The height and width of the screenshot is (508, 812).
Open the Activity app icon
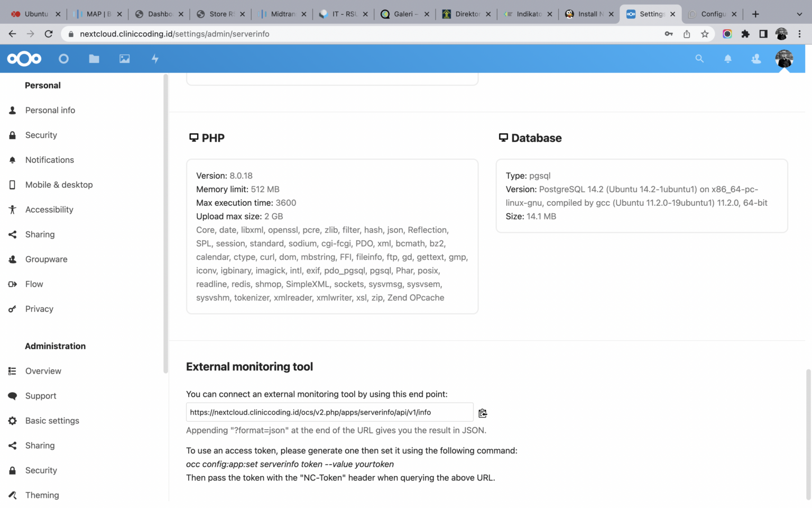tap(154, 58)
